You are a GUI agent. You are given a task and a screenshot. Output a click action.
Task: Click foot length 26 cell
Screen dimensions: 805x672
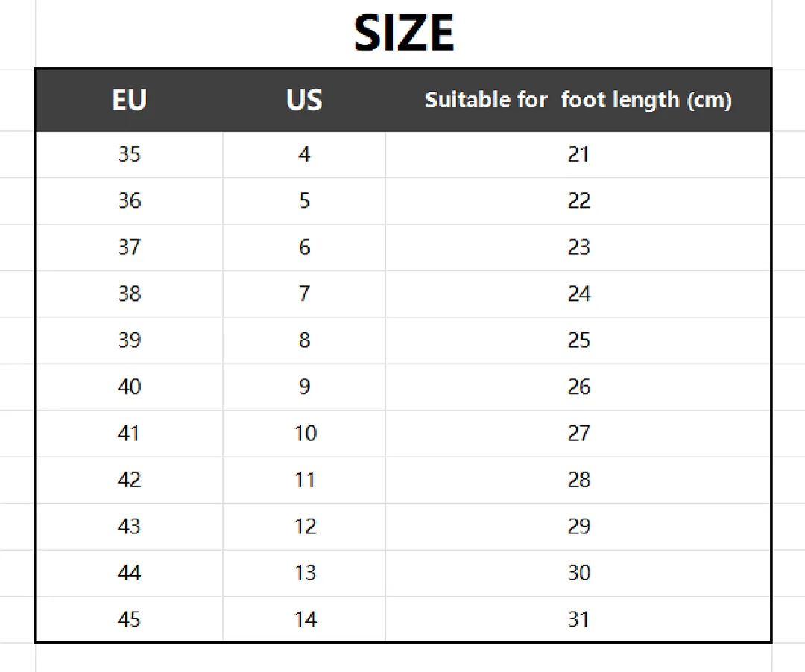(578, 387)
